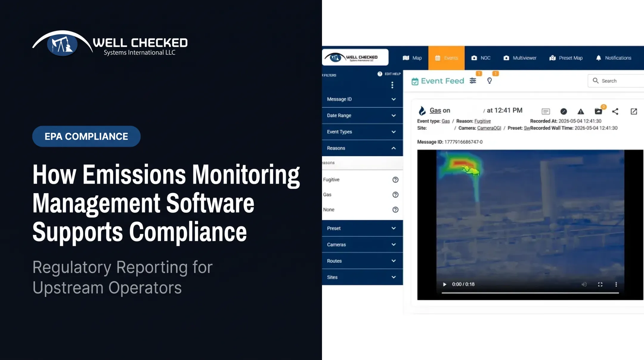Click the Message ID 1777916686747-0 text
Image resolution: width=644 pixels, height=360 pixels.
point(450,142)
